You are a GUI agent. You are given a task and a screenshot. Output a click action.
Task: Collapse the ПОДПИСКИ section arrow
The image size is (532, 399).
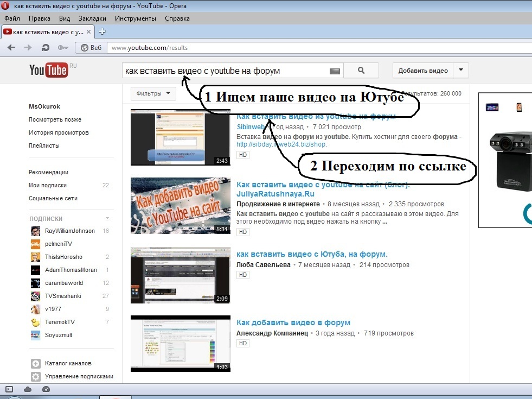(107, 218)
